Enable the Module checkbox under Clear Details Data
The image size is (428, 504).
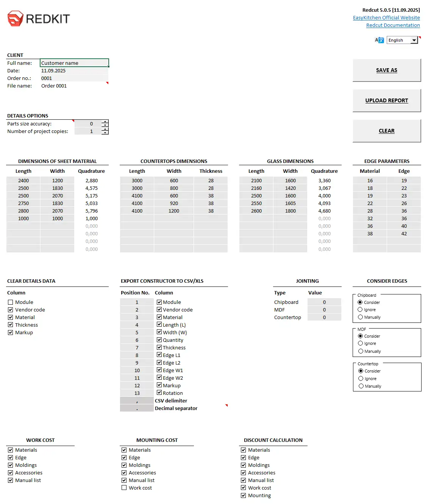10,302
